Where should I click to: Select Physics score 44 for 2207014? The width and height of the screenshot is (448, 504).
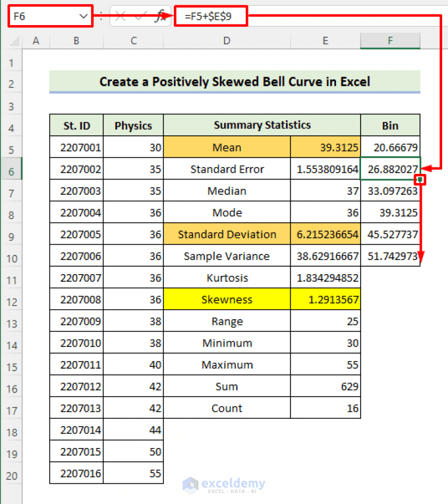134,429
